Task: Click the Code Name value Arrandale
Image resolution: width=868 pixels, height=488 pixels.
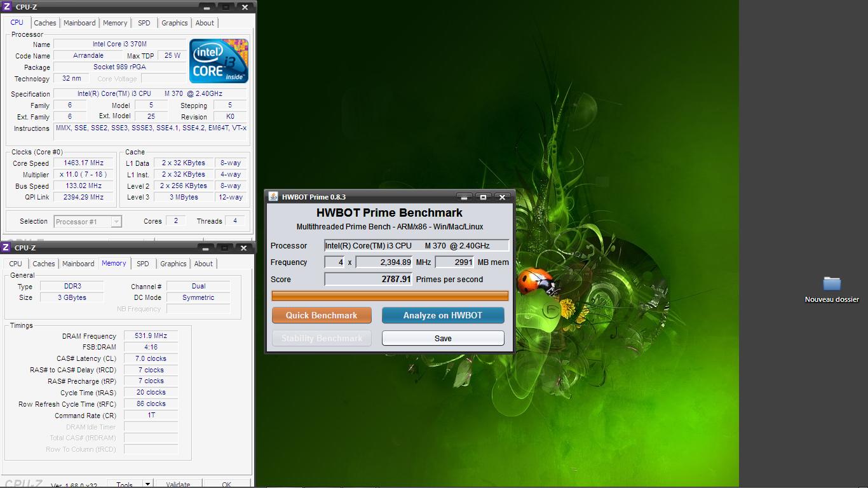Action: [x=88, y=56]
